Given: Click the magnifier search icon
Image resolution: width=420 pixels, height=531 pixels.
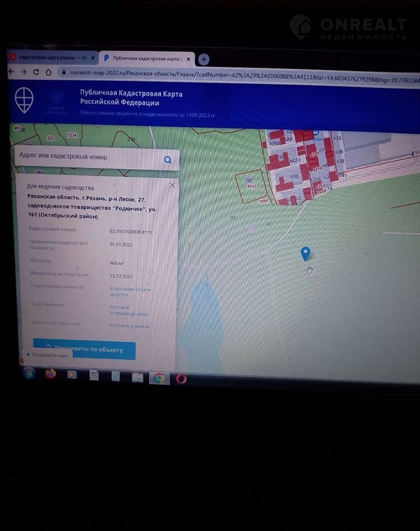Looking at the screenshot, I should (x=168, y=160).
